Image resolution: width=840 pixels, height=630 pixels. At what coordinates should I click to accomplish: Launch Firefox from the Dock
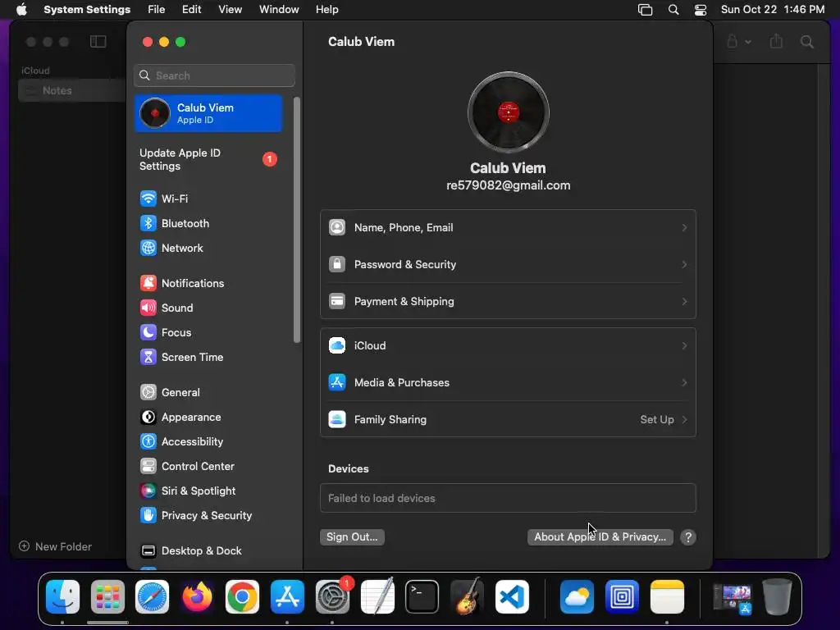click(x=197, y=597)
